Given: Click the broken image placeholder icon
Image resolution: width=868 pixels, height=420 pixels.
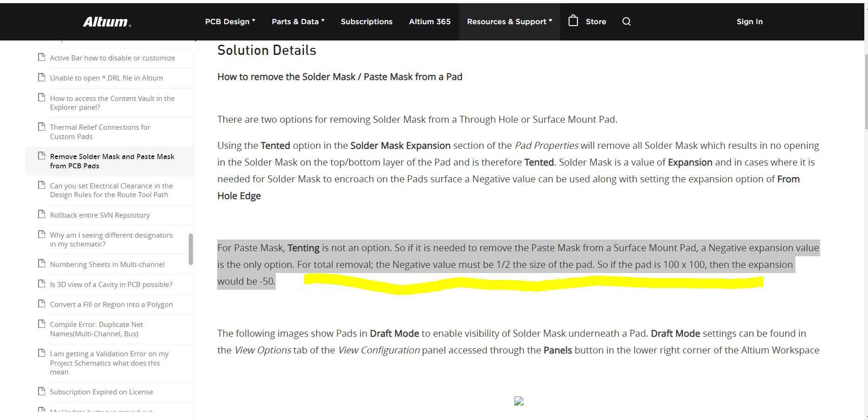Looking at the screenshot, I should [x=519, y=401].
